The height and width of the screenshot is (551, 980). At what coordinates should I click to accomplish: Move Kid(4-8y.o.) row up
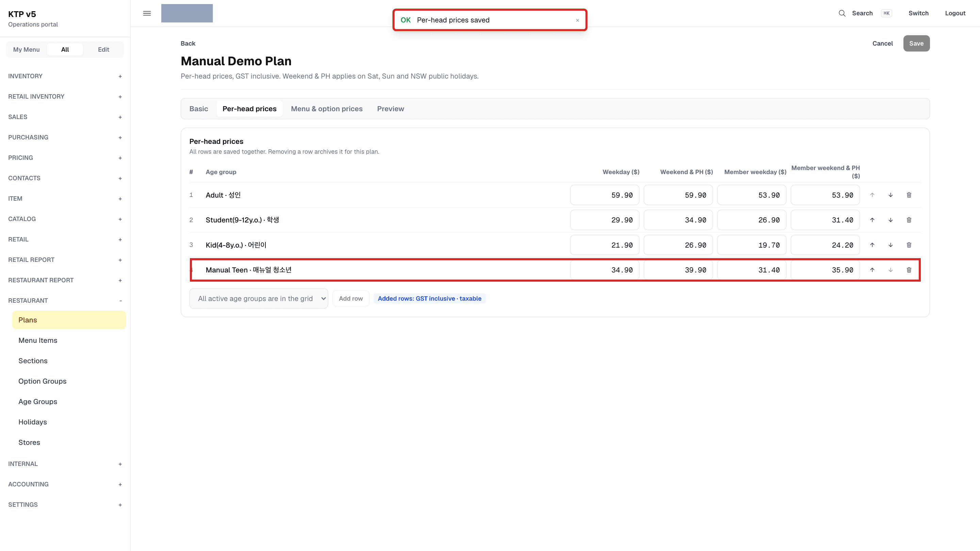coord(872,245)
